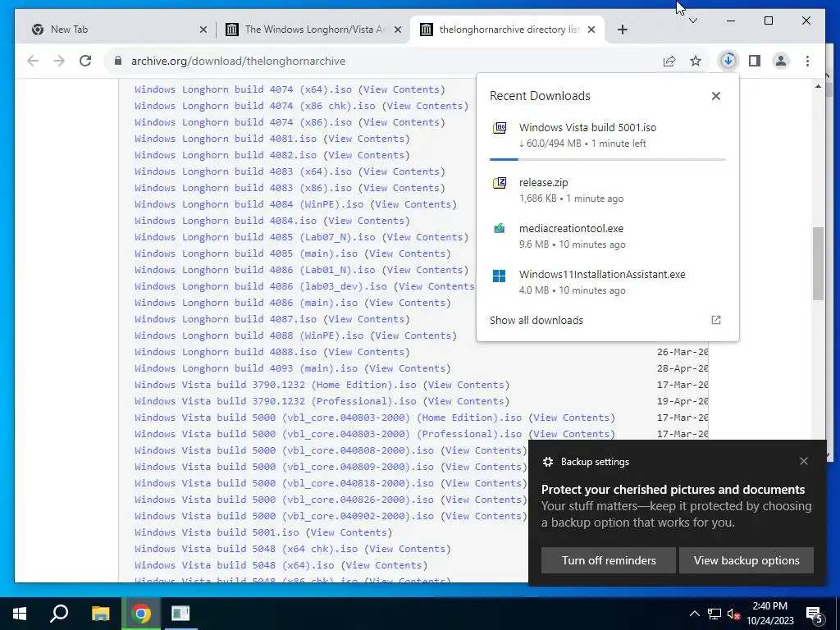This screenshot has width=840, height=630.
Task: Open the Chrome profile menu
Action: pos(781,61)
